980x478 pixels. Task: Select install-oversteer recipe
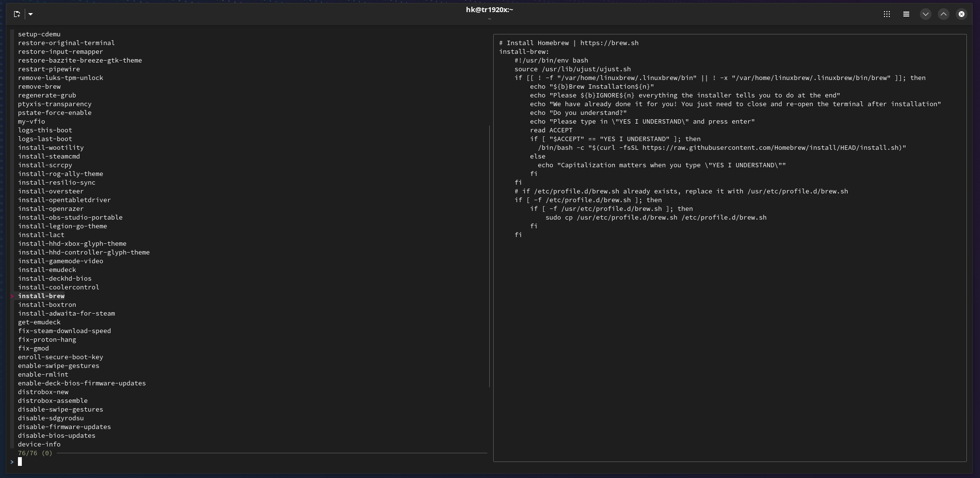click(51, 191)
